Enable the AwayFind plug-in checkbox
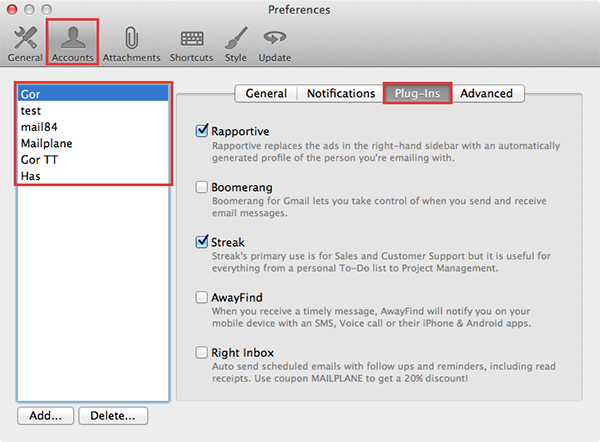Screen dimensions: 600x442 coord(202,297)
